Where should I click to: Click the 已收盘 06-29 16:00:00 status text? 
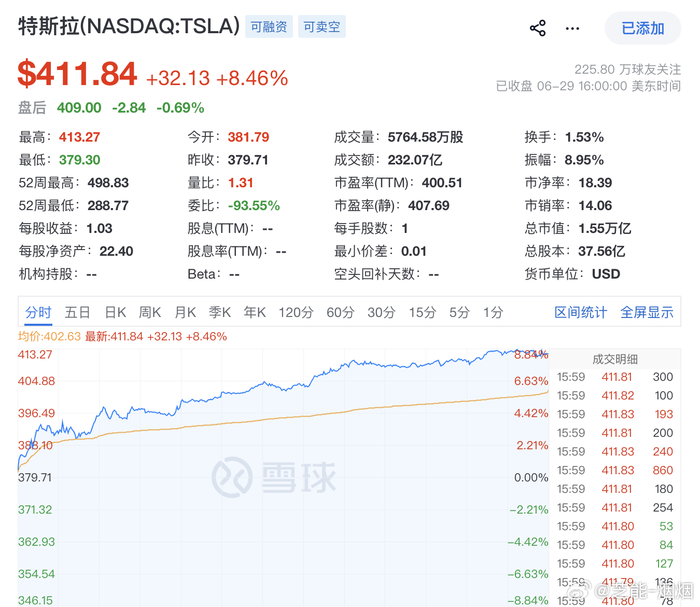pos(589,86)
